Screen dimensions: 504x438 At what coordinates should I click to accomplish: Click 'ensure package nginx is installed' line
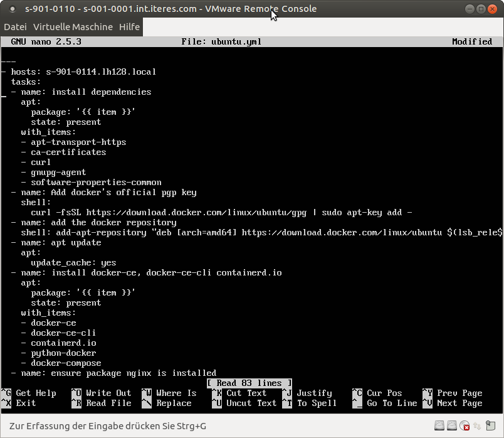(x=114, y=373)
